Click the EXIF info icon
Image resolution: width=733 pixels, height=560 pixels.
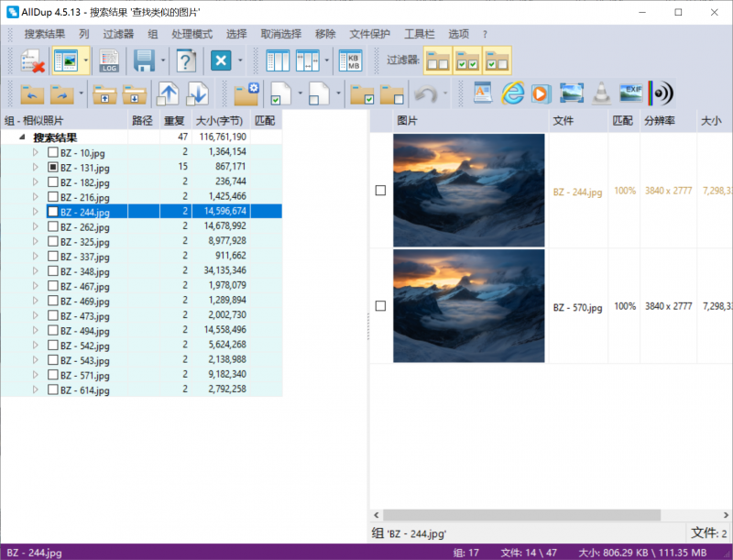pyautogui.click(x=630, y=93)
